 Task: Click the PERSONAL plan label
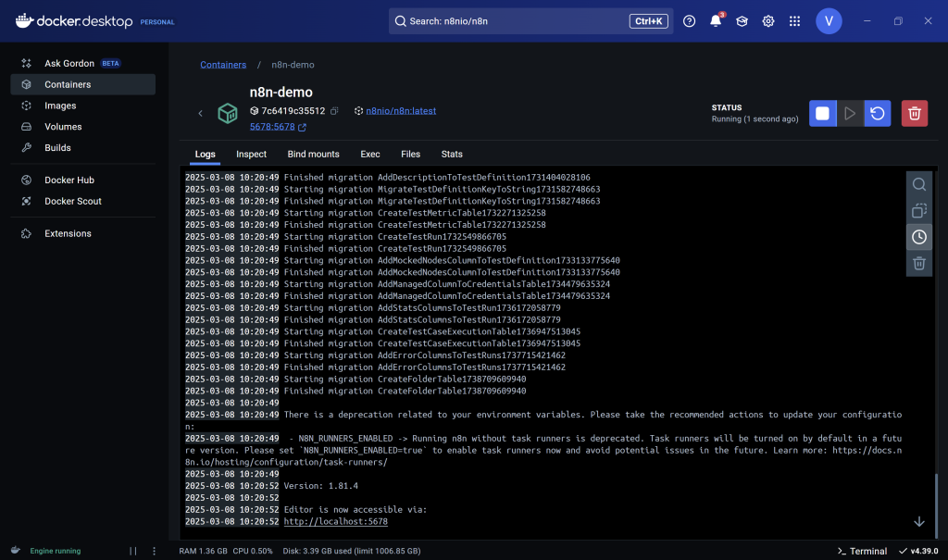click(157, 22)
